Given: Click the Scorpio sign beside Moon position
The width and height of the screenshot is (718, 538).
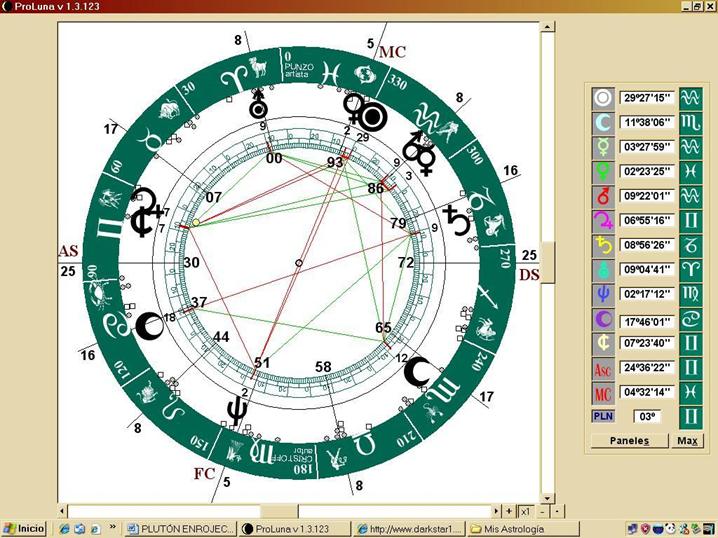Looking at the screenshot, I should (x=690, y=122).
